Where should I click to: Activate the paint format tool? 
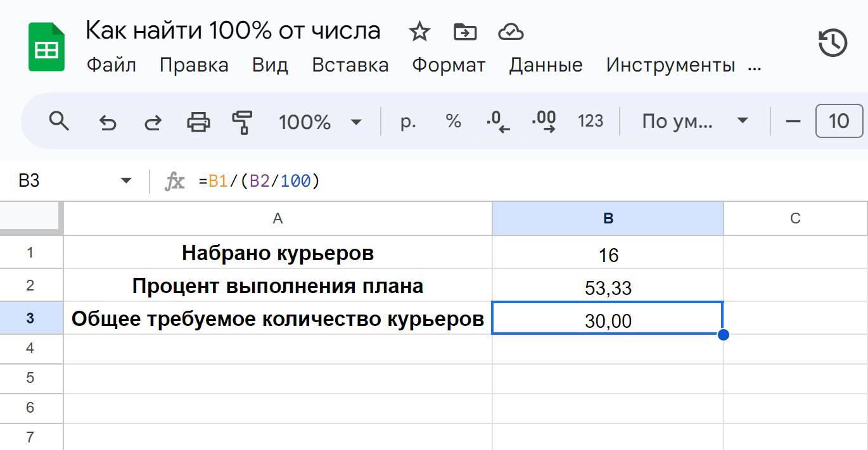tap(242, 122)
